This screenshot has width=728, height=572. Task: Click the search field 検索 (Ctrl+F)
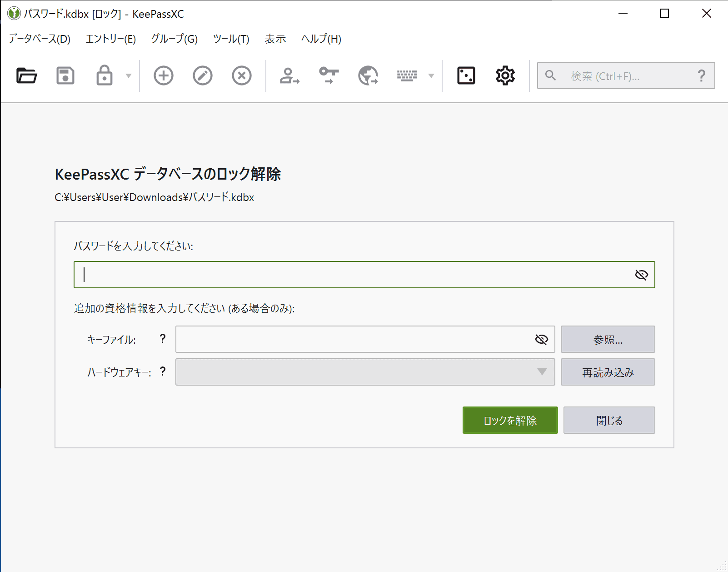[x=626, y=75]
